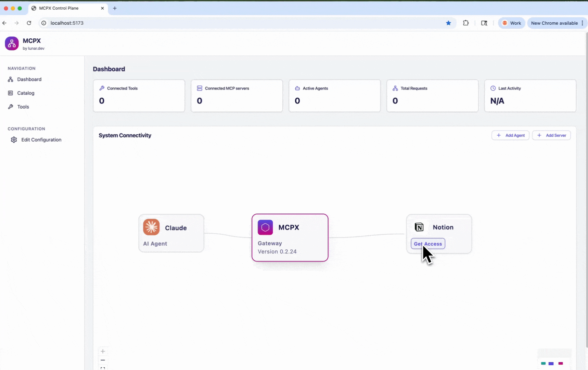Open the Work profile menu in Chrome
The image size is (588, 370).
click(512, 23)
